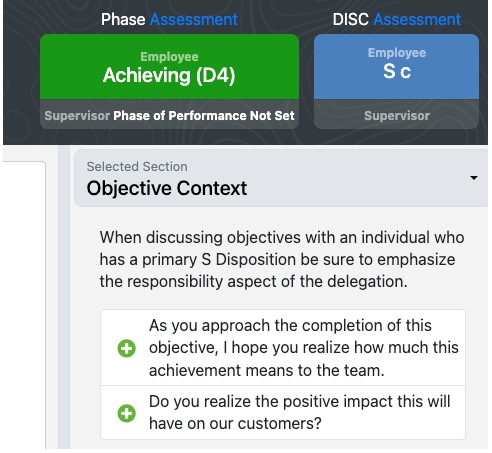Click the S Disposition guidance paragraph
The image size is (492, 453).
(x=282, y=259)
